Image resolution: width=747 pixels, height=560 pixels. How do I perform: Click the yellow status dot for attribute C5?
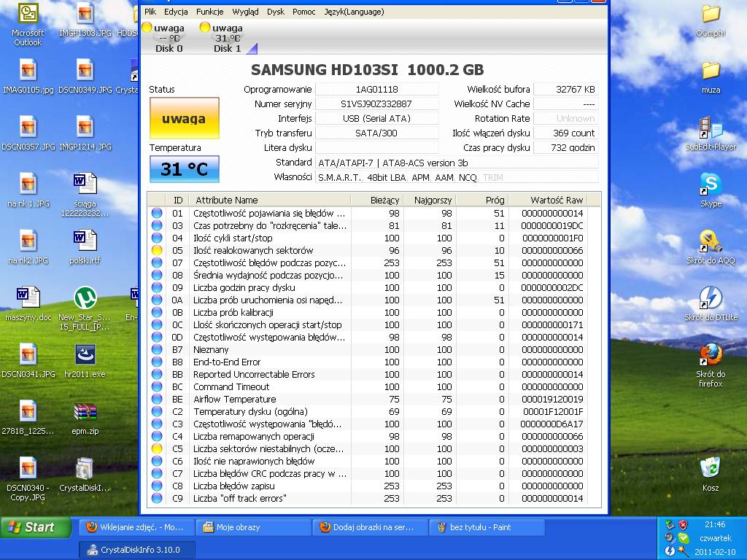(157, 448)
